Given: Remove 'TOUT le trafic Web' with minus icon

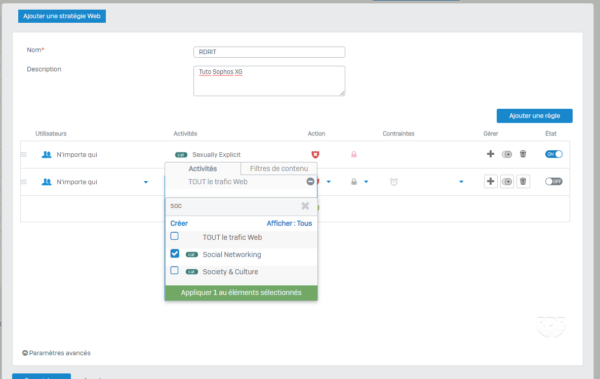Looking at the screenshot, I should tap(310, 181).
